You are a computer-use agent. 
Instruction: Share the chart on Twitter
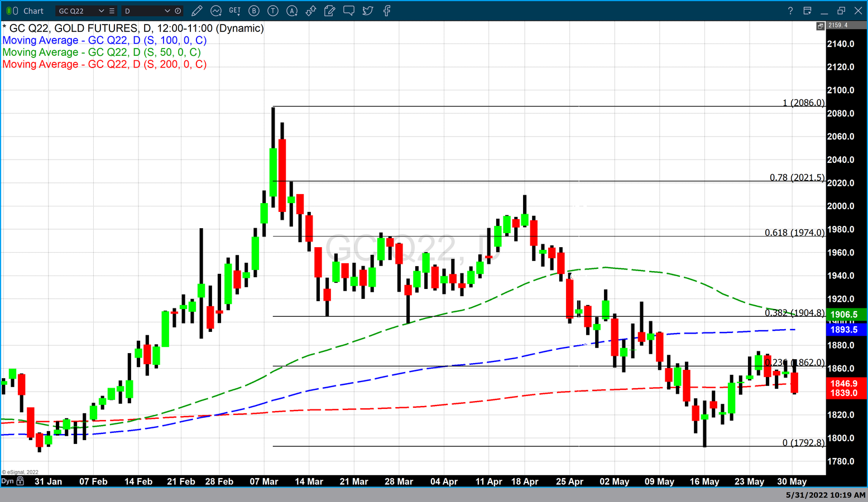click(367, 11)
